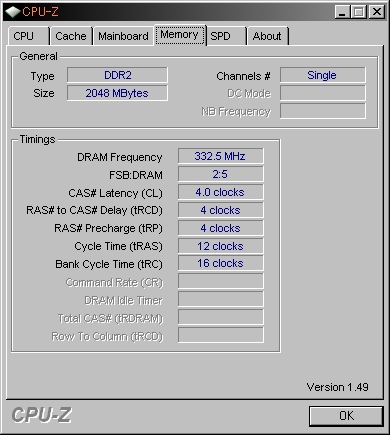Click the General group heading
Image resolution: width=390 pixels, height=435 pixels.
click(38, 56)
